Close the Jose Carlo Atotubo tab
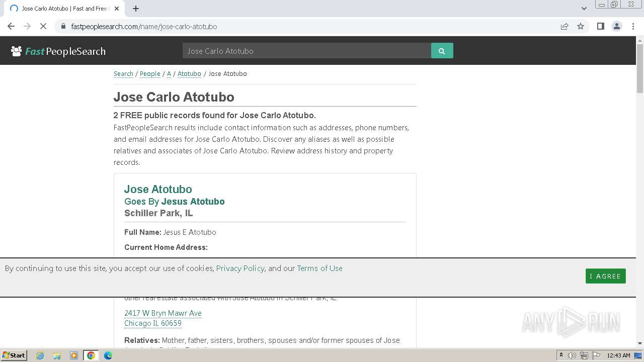Image resolution: width=644 pixels, height=362 pixels. 117,9
